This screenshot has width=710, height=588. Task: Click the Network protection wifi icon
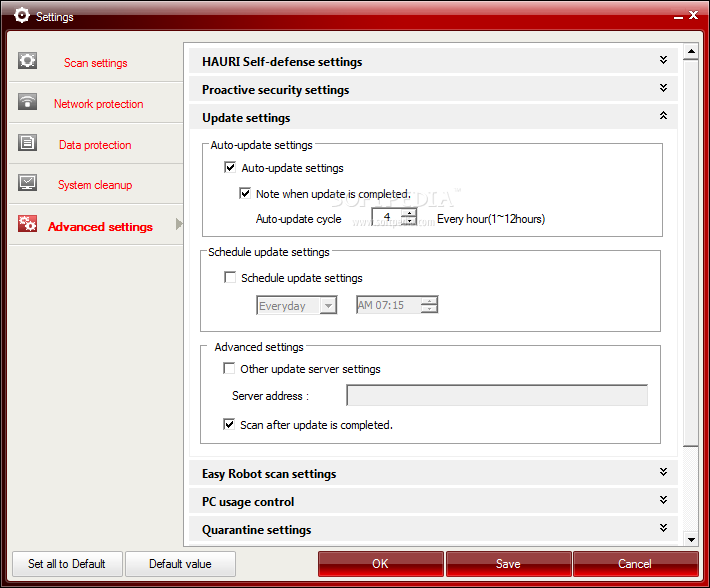[27, 102]
